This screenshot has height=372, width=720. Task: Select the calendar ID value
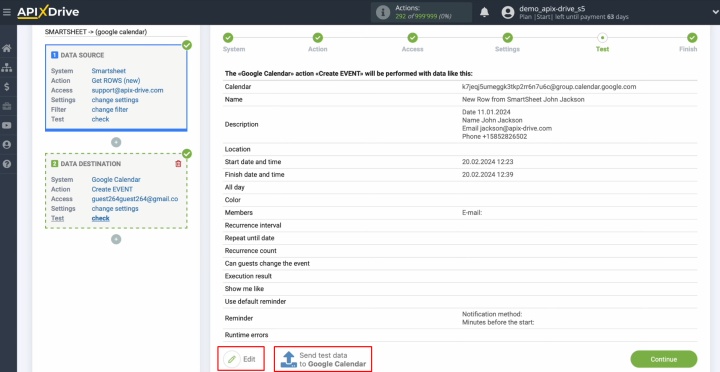(x=549, y=86)
